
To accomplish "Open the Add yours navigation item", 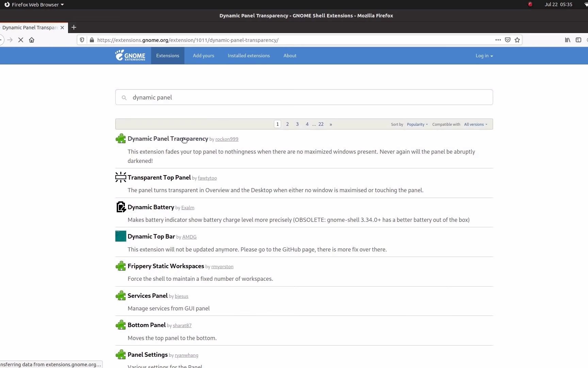I will (x=203, y=56).
